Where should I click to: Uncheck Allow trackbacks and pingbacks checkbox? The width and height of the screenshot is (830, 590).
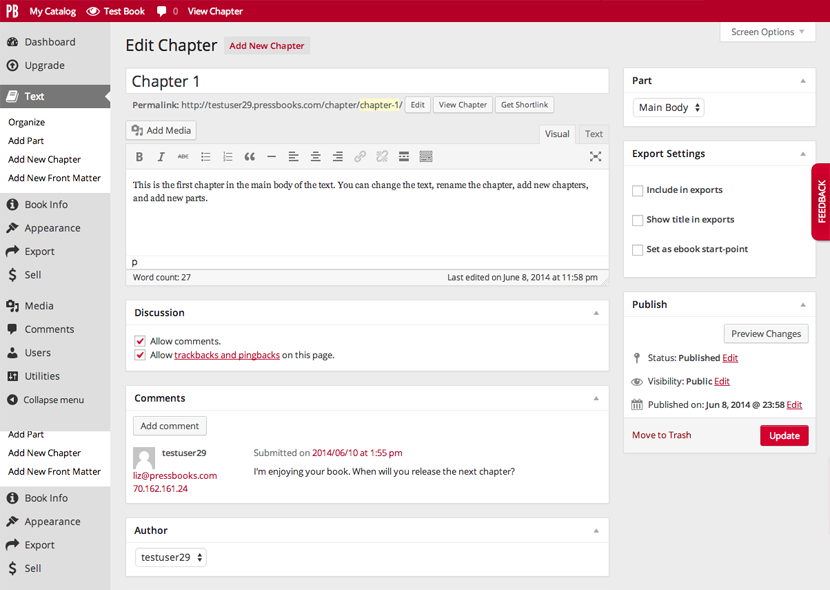pyautogui.click(x=140, y=355)
